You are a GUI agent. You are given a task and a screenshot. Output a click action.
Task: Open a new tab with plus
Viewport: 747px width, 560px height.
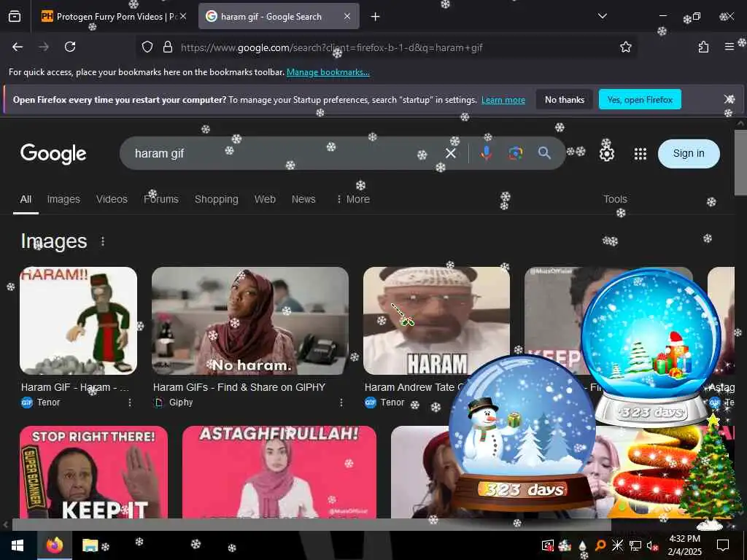(376, 17)
